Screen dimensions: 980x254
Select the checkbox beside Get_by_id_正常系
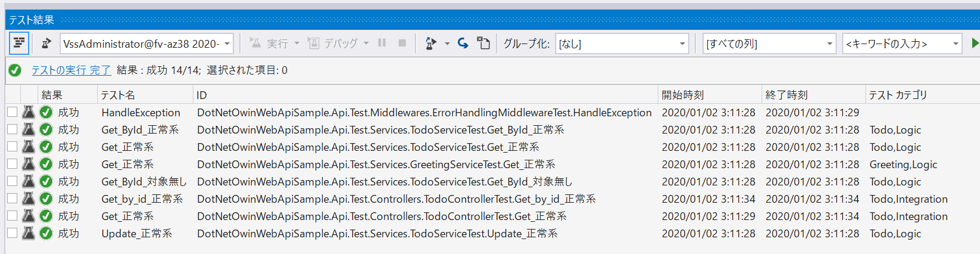point(12,199)
